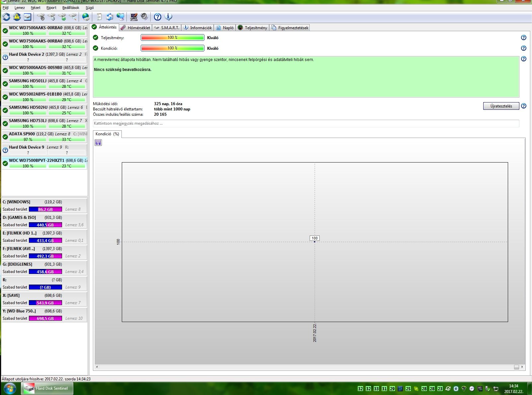
Task: Switch to the Információk tab
Action: tap(198, 28)
